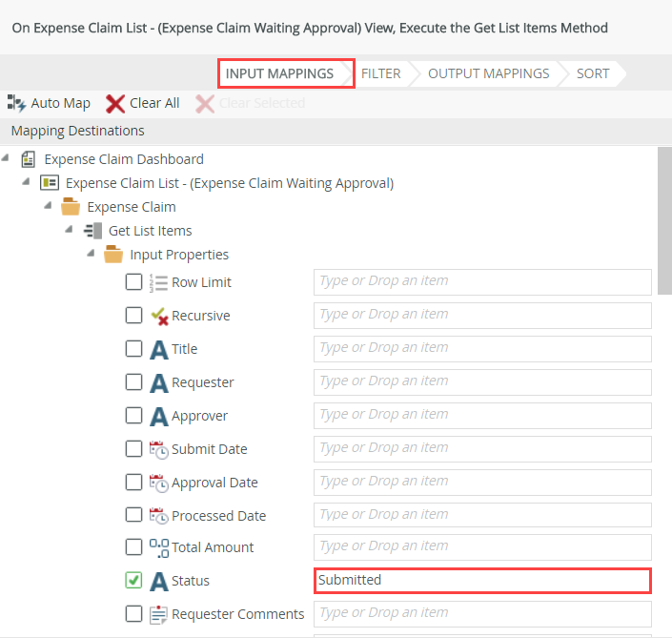Click the Expense Claim Dashboard form icon
This screenshot has width=672, height=638.
(29, 159)
